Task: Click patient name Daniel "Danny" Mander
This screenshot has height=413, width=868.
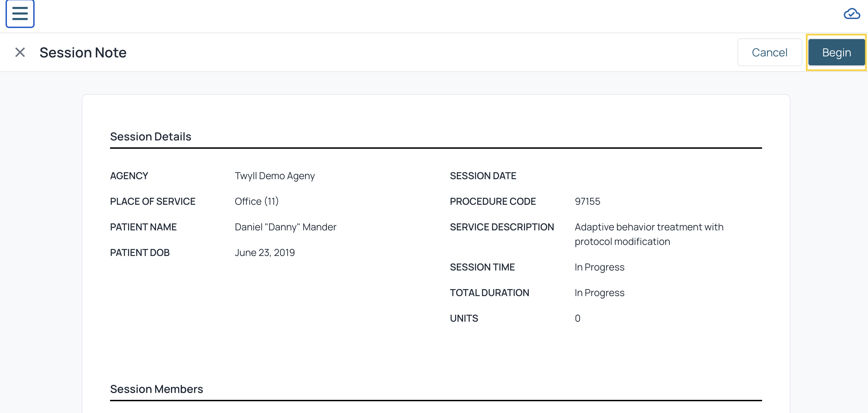Action: 286,227
